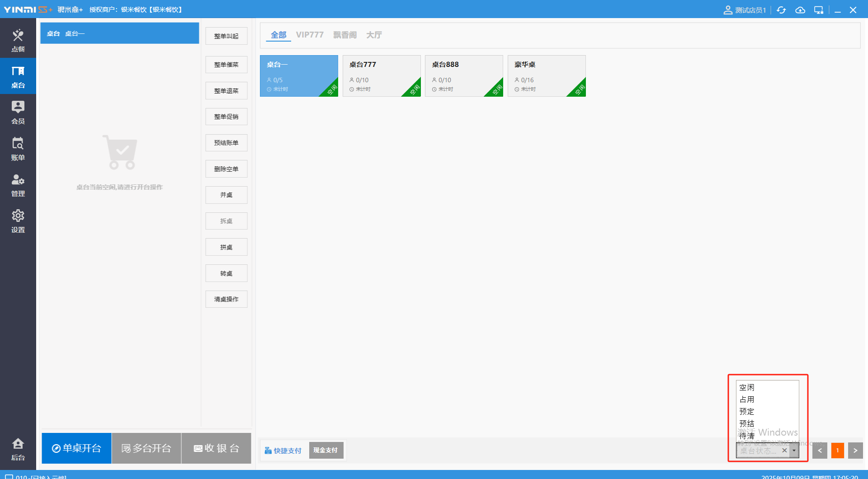Click the 现金支付 cash payment button

point(325,451)
